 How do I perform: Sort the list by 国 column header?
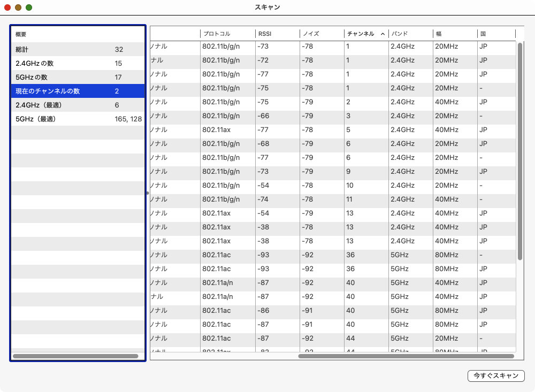(x=496, y=34)
